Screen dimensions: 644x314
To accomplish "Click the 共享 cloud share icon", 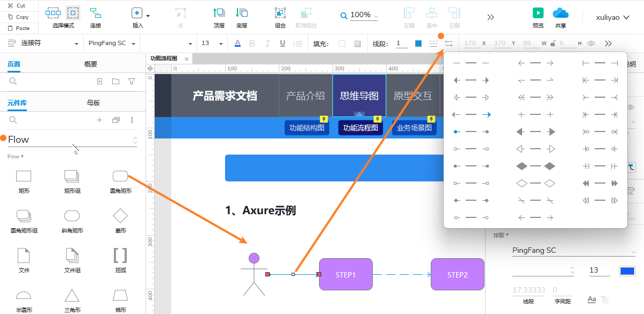I will coord(560,13).
